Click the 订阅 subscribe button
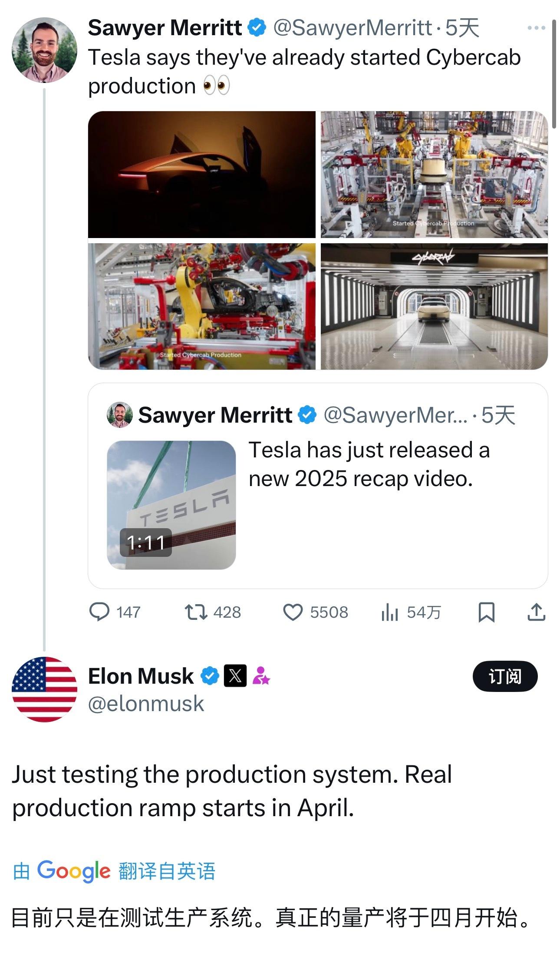 (x=505, y=676)
